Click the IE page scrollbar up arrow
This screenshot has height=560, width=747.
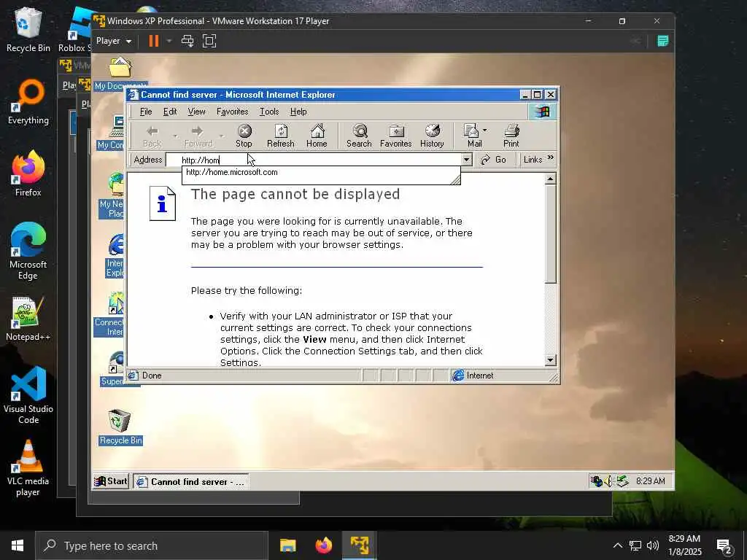550,179
